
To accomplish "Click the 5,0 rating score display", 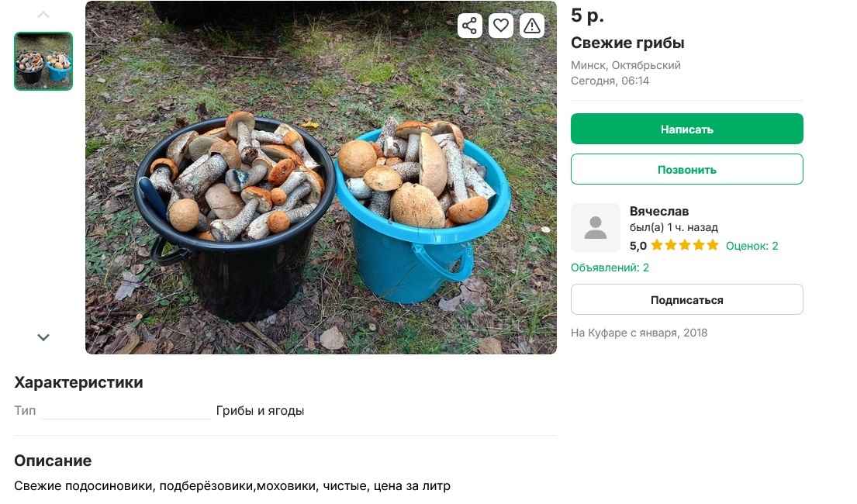I will tap(638, 244).
